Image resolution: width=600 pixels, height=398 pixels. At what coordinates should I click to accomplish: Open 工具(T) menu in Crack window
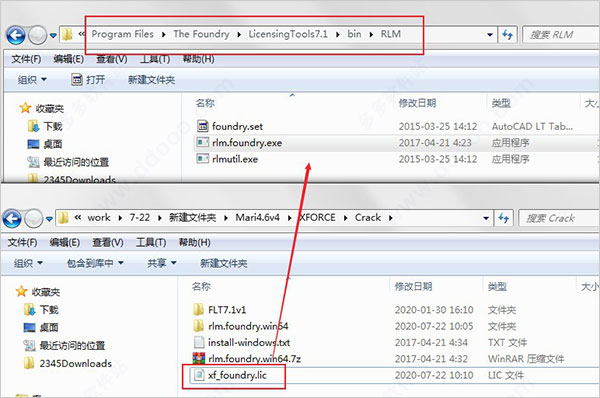151,243
